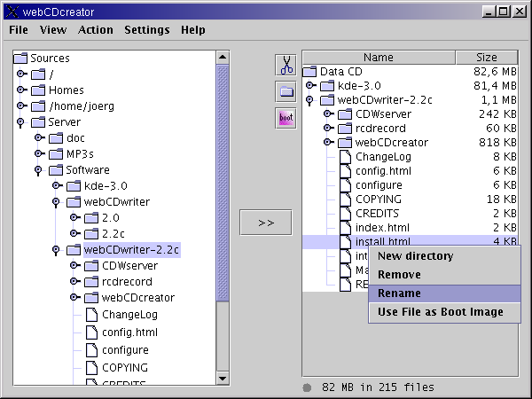
Task: Choose Rename in context menu
Action: point(444,293)
